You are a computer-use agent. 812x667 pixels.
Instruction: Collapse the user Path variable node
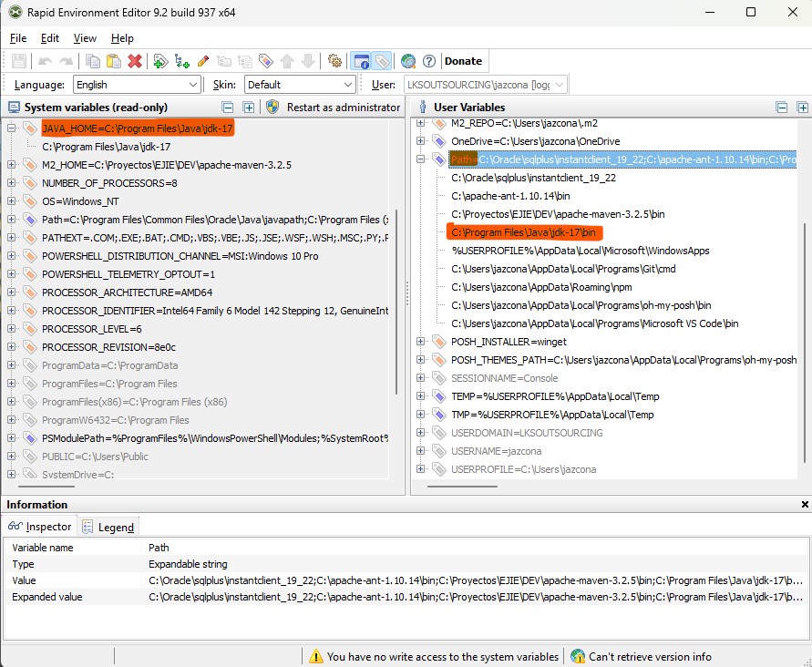pyautogui.click(x=420, y=159)
